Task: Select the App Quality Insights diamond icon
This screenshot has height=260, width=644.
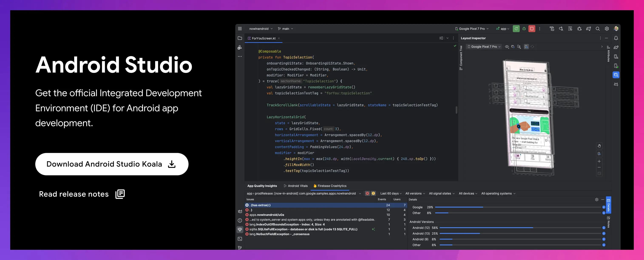Action: (x=240, y=230)
